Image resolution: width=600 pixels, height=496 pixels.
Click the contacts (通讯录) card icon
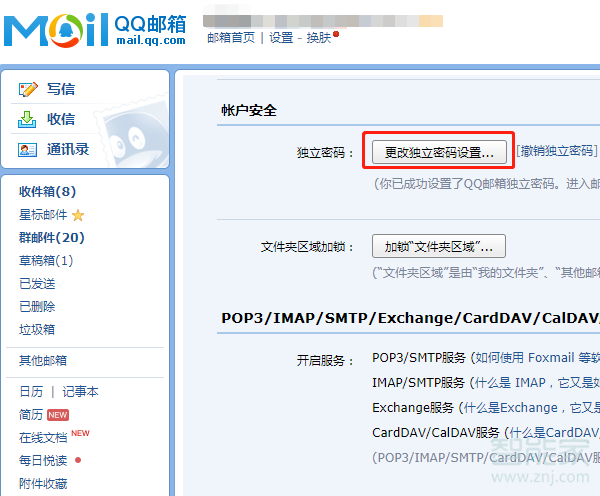pyautogui.click(x=28, y=149)
